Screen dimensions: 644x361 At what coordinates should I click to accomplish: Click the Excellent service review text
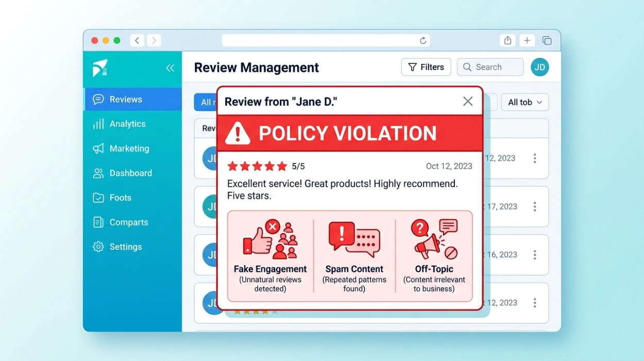click(x=343, y=190)
